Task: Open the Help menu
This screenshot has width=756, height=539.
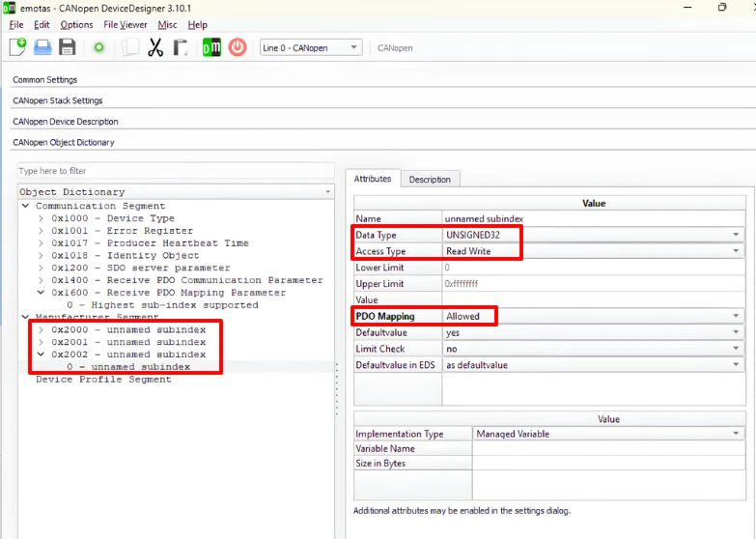Action: point(197,24)
